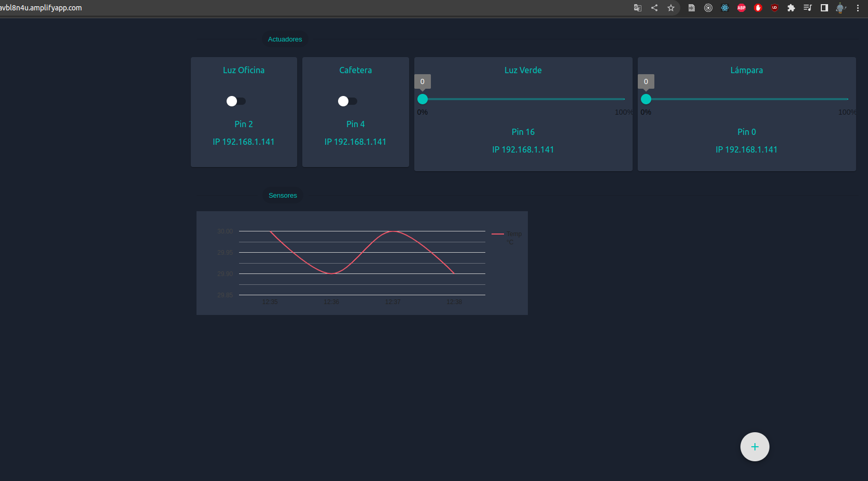Click the share page icon
The height and width of the screenshot is (481, 868).
tap(654, 8)
